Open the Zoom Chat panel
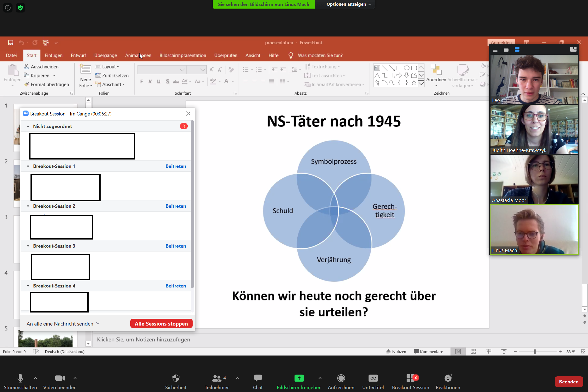The height and width of the screenshot is (392, 588). pos(258,378)
